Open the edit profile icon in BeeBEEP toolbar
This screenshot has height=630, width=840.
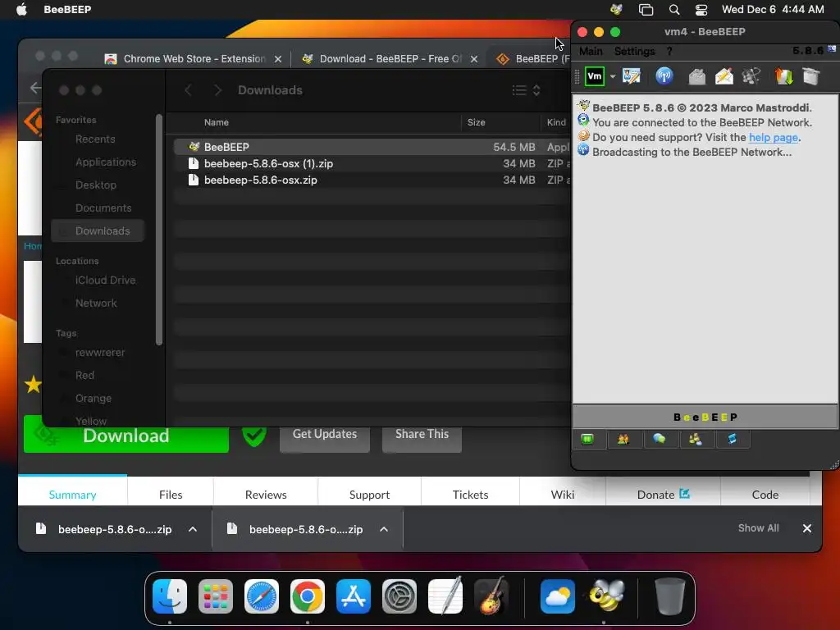pos(631,76)
